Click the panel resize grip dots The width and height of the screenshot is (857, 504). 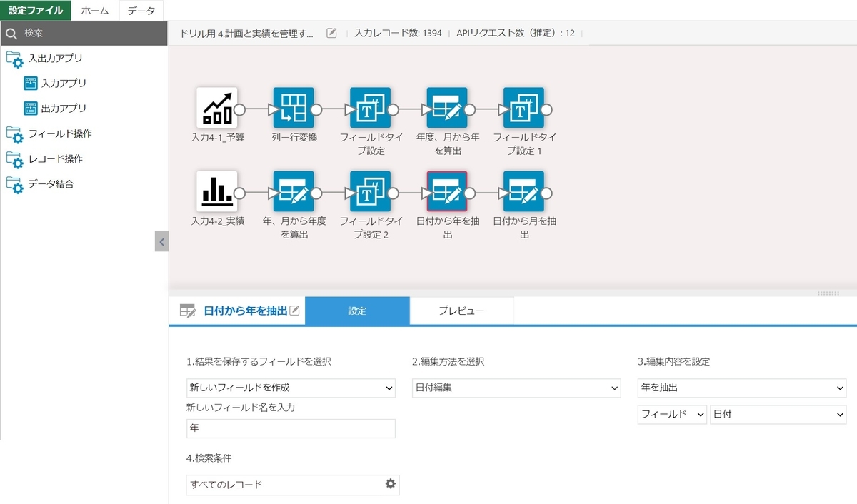pyautogui.click(x=828, y=293)
